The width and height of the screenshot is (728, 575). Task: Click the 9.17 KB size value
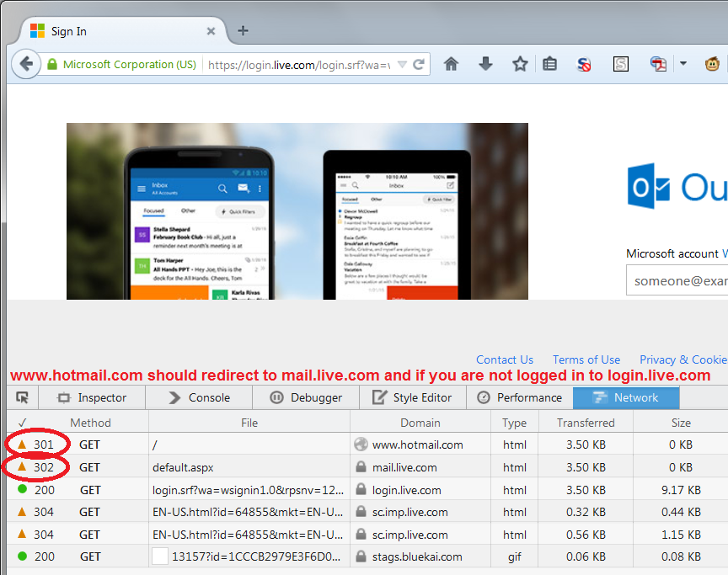681,490
